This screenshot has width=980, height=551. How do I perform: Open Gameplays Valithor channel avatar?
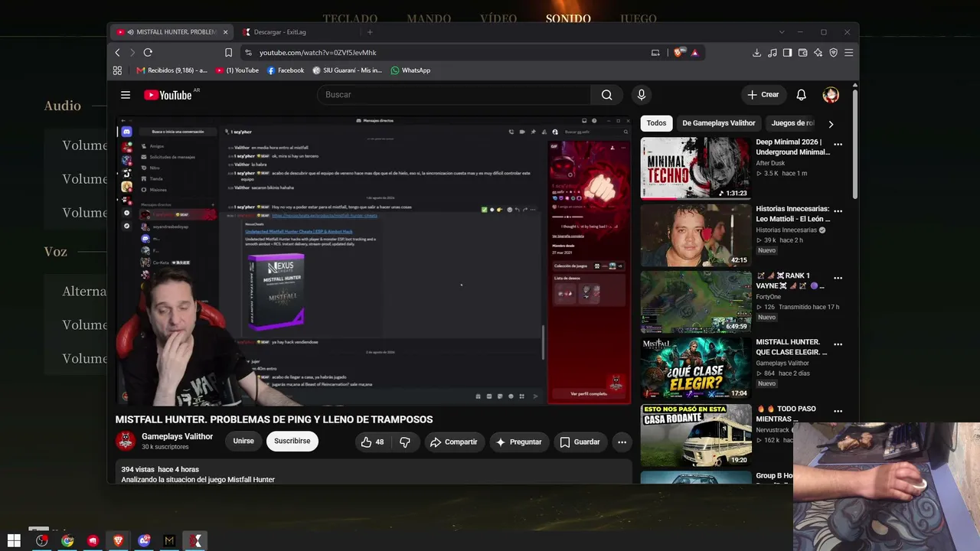tap(126, 442)
